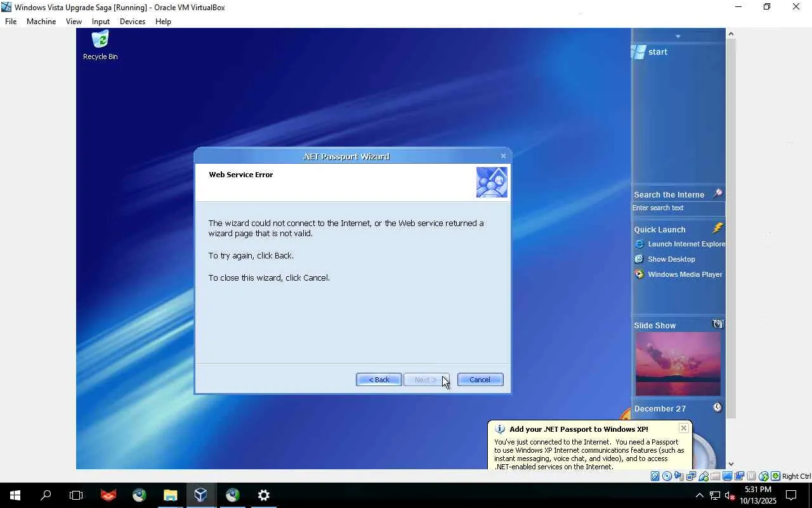Click the VirtualBox cube taskbar icon
The image size is (812, 508).
pos(201,495)
